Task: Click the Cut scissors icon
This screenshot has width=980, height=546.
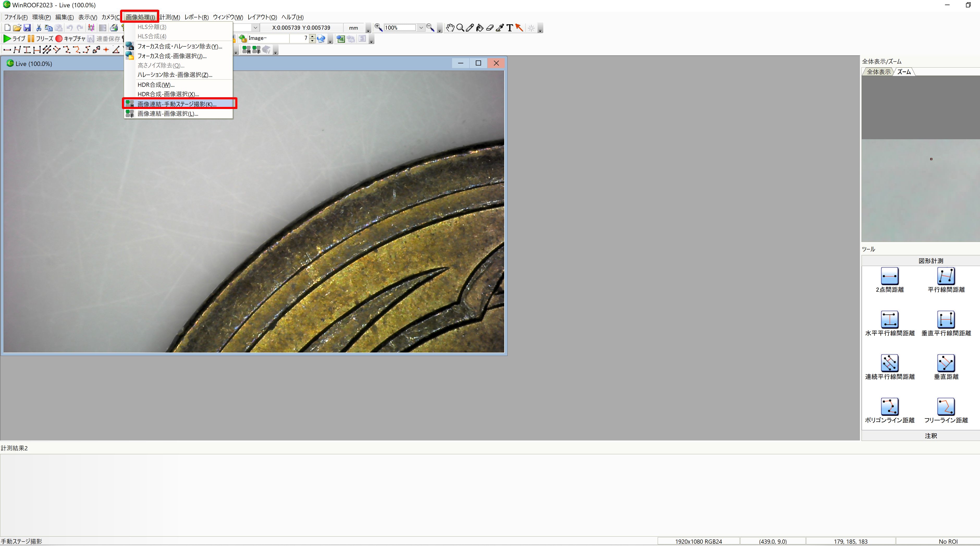Action: (x=38, y=28)
